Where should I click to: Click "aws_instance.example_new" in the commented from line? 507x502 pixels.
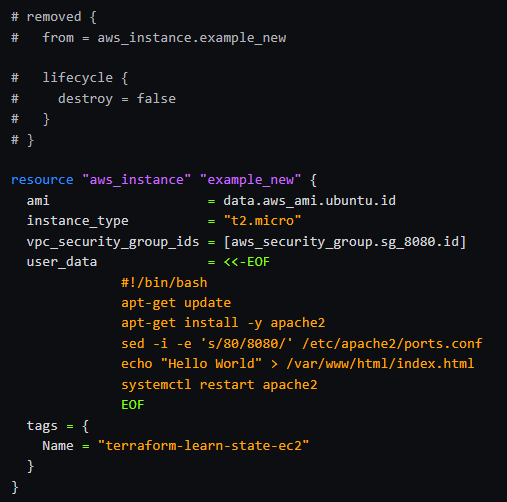pyautogui.click(x=192, y=38)
